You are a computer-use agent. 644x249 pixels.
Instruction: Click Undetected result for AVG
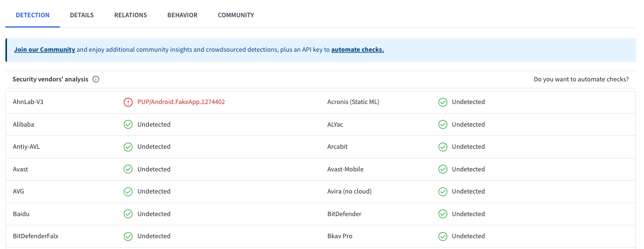tap(154, 191)
